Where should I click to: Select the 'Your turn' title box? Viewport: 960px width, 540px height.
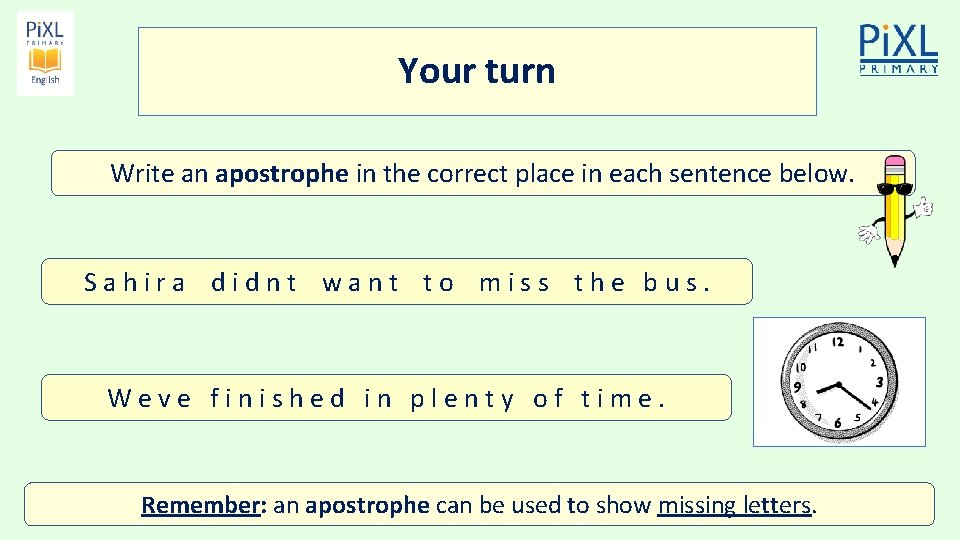(x=477, y=71)
